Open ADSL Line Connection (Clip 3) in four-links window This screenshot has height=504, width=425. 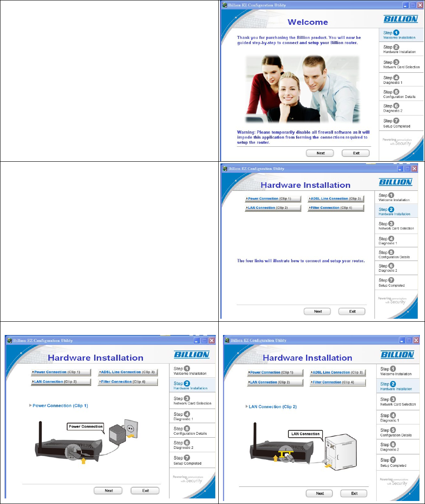pos(336,199)
